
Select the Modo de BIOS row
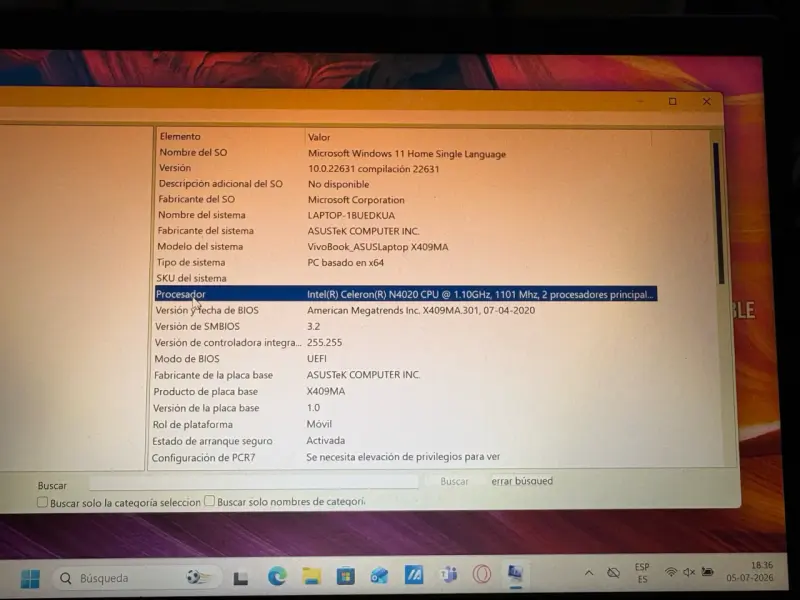[x=406, y=359]
